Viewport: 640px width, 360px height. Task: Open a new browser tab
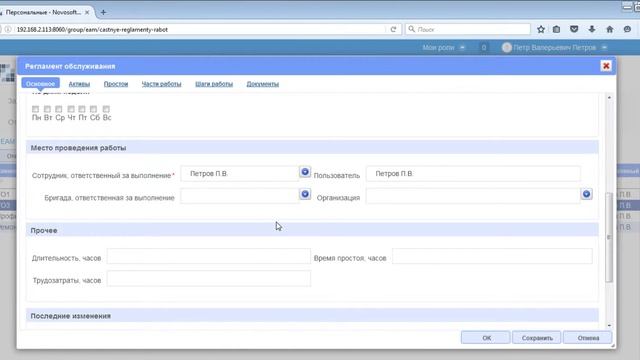103,13
